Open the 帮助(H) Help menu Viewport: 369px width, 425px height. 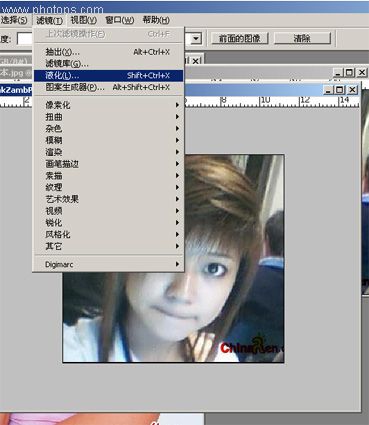coord(156,20)
